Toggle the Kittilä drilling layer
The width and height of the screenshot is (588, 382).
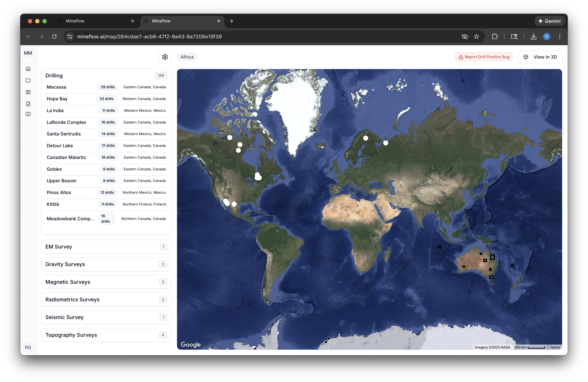click(53, 204)
